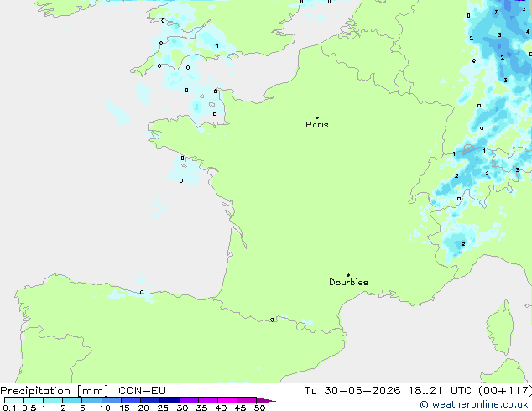Image resolution: width=532 pixels, height=411 pixels.
Task: Click the '(00+117)' forecast offset text
Action: (x=505, y=391)
